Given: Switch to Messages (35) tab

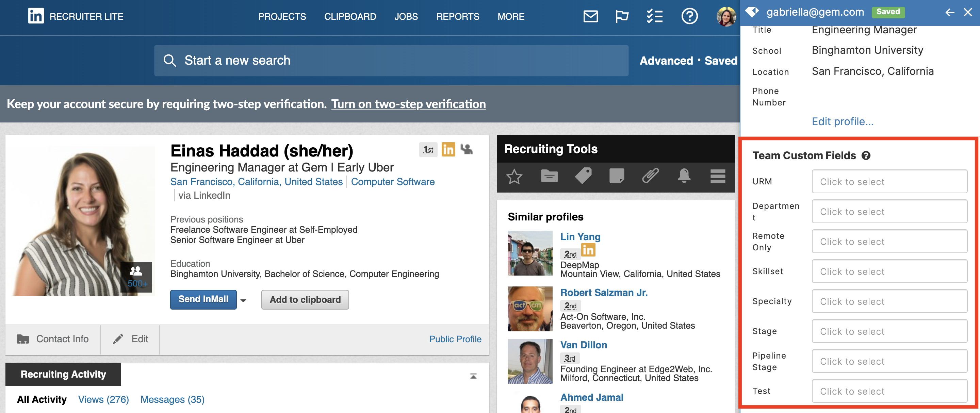Looking at the screenshot, I should (x=172, y=400).
